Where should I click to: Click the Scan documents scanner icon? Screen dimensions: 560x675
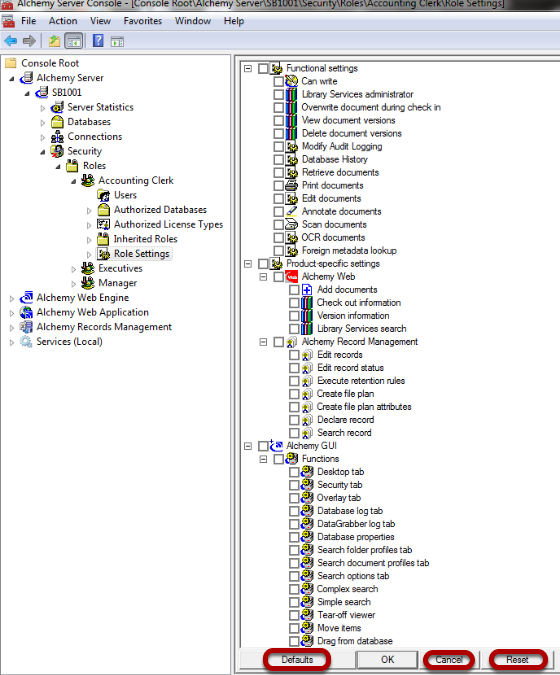pyautogui.click(x=292, y=224)
